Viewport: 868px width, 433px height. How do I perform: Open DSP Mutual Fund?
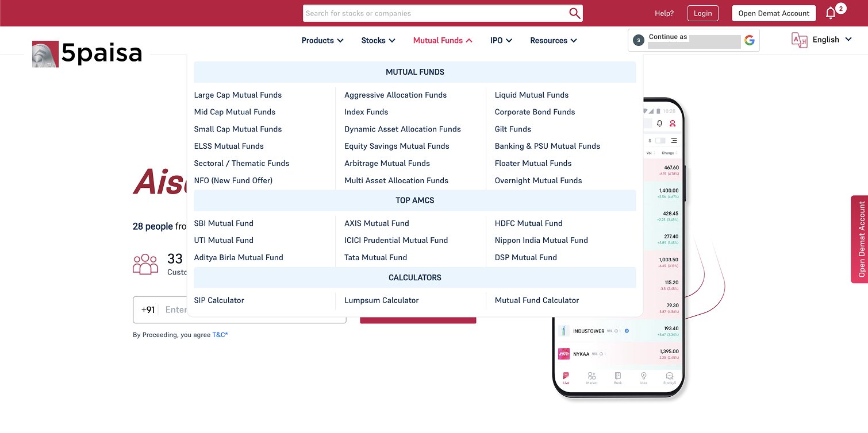526,257
